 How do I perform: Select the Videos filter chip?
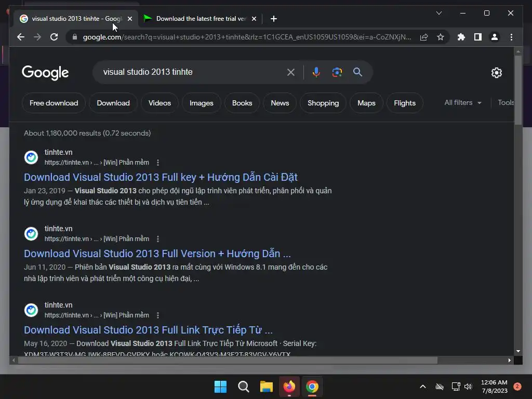[x=159, y=103]
